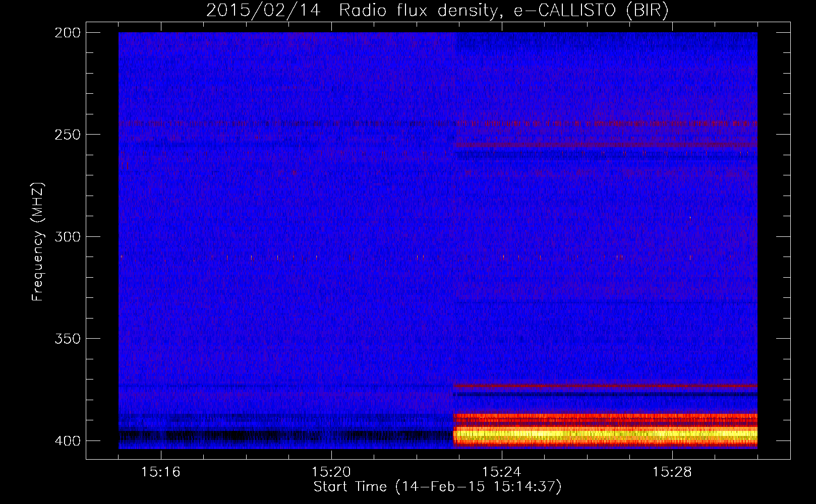Click the 15:16 time tick label
The image size is (816, 504).
161,472
